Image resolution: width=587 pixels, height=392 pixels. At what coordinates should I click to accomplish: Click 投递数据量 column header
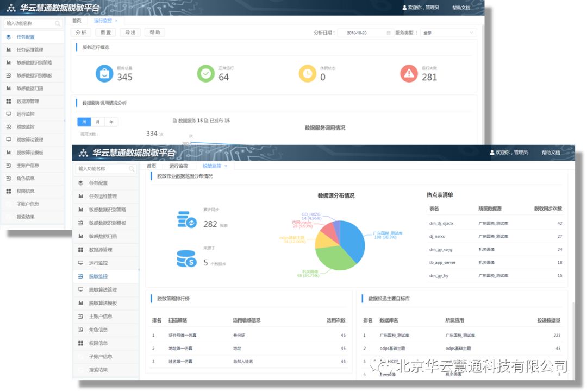[549, 320]
